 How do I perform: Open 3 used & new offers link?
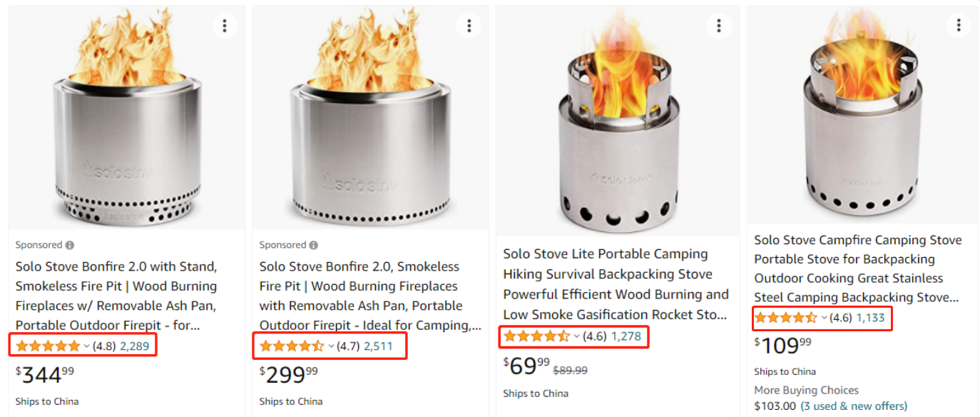click(x=854, y=406)
